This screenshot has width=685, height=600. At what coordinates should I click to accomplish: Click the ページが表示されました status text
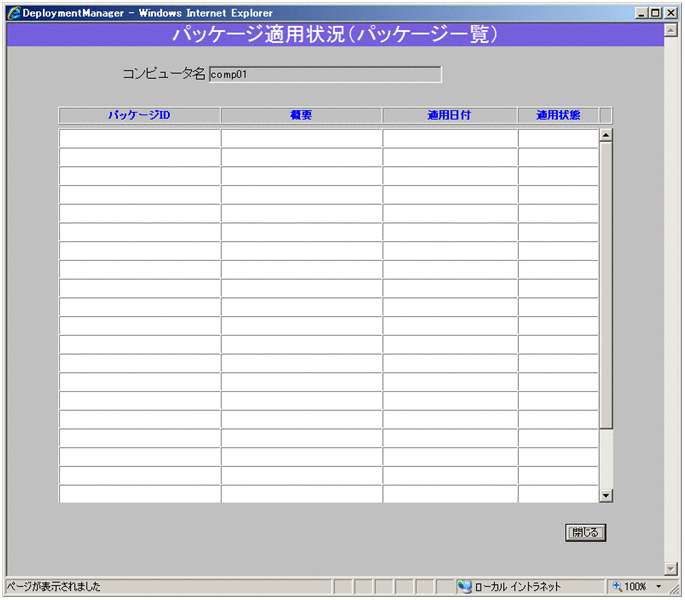pos(53,586)
